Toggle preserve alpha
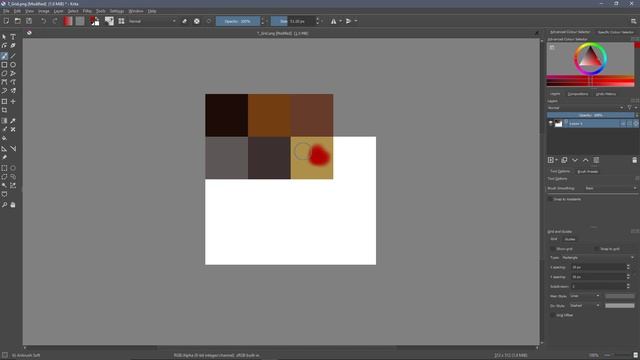 pyautogui.click(x=197, y=21)
